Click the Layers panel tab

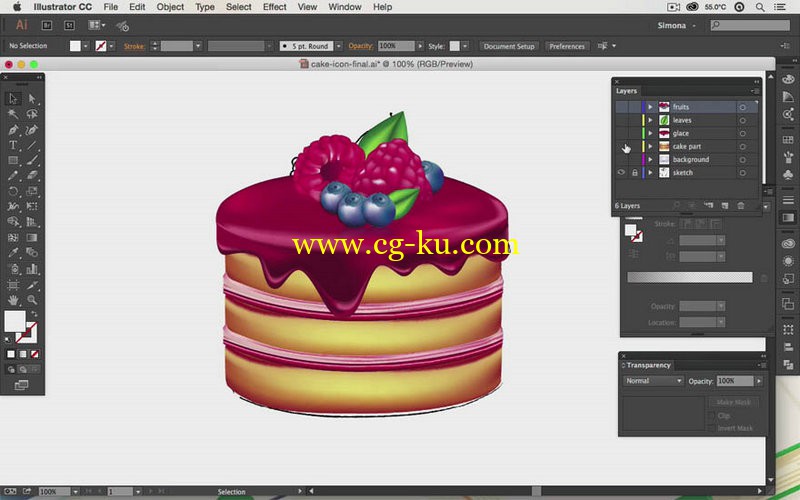pos(627,91)
